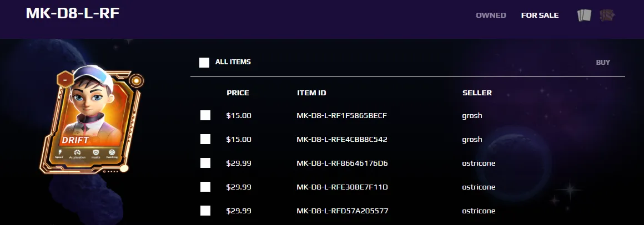The image size is (644, 225).
Task: Open seller ostricone on first $29.99 listing
Action: coord(479,163)
